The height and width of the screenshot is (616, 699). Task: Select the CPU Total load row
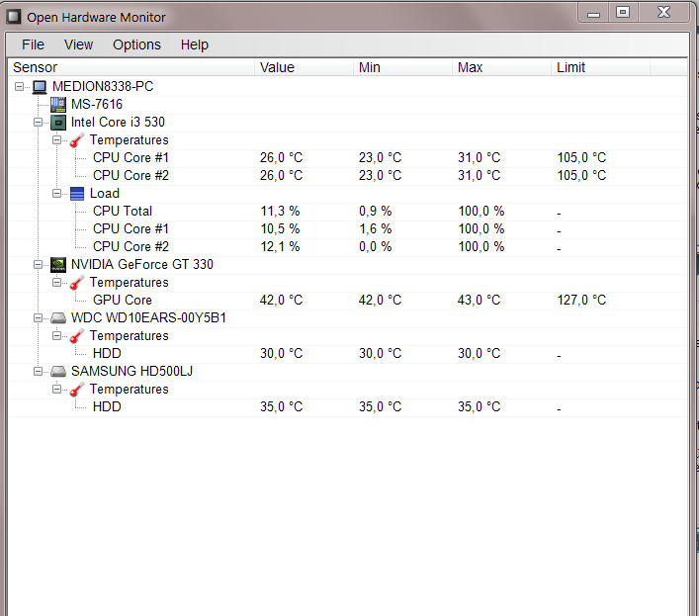tap(348, 212)
